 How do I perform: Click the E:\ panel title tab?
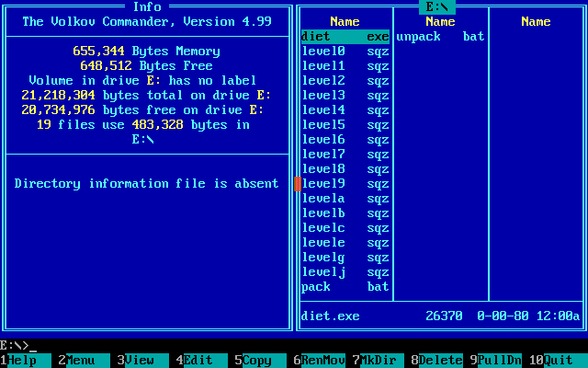tap(437, 6)
